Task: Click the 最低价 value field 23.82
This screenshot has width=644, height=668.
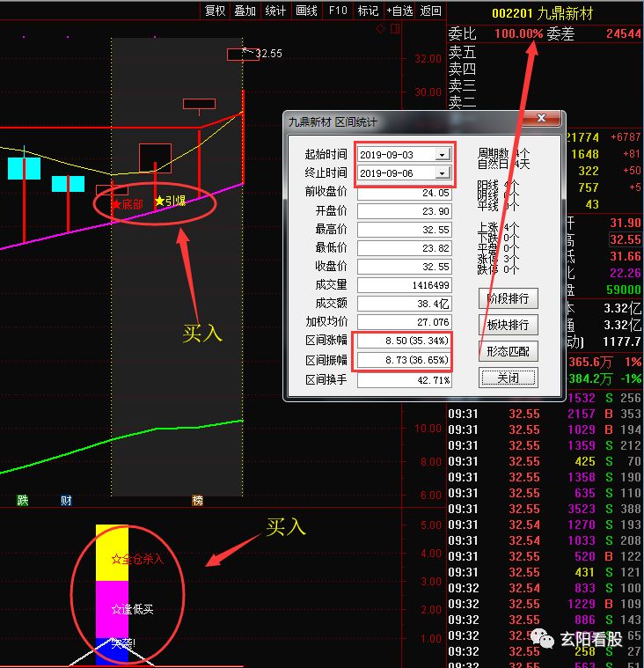Action: pos(404,248)
